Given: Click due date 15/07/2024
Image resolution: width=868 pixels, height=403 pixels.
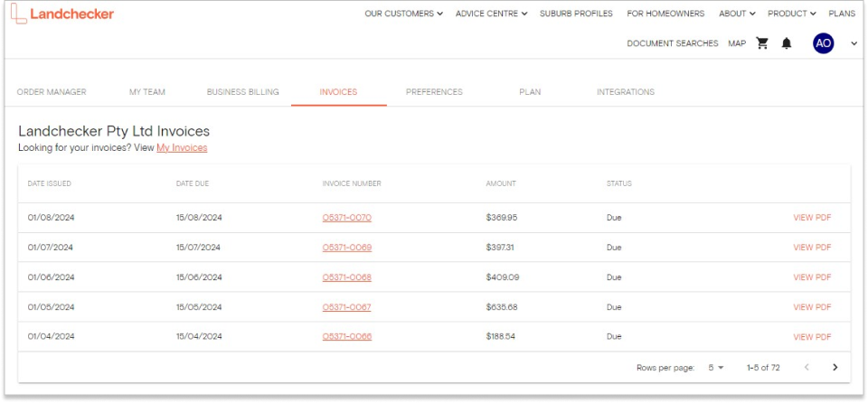Looking at the screenshot, I should (x=198, y=248).
